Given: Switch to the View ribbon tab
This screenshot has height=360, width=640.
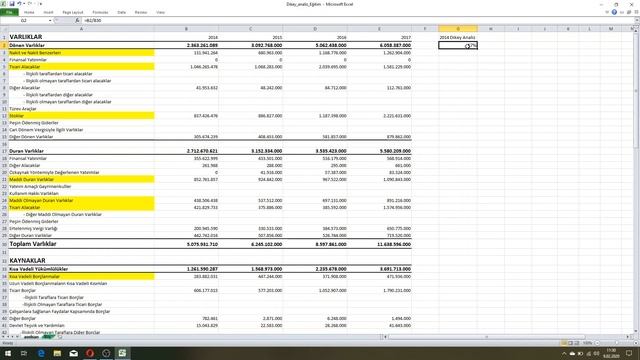Looking at the screenshot, I should click(x=160, y=12).
